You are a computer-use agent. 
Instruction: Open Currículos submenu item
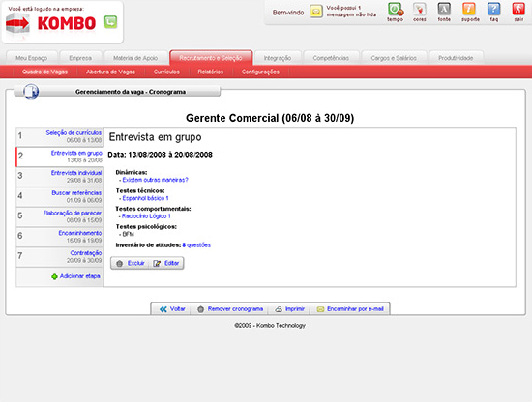(x=166, y=72)
